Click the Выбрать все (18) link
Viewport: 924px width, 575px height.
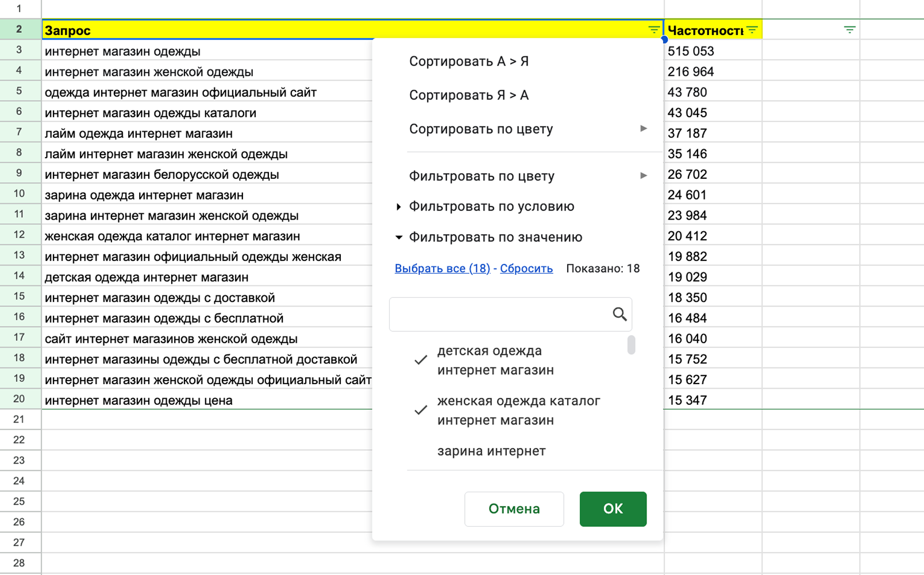click(x=440, y=268)
